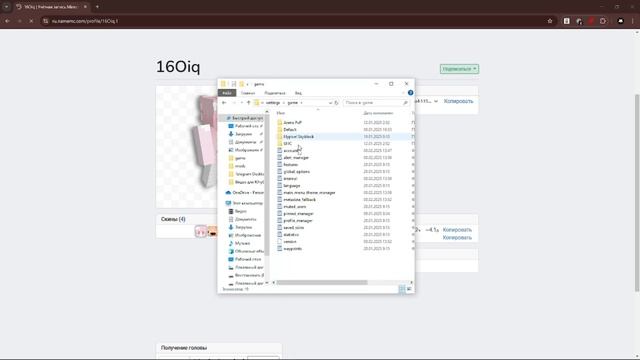Click top Копировать link on NameMC page
Viewport: 640px width, 360px height.
point(458,101)
